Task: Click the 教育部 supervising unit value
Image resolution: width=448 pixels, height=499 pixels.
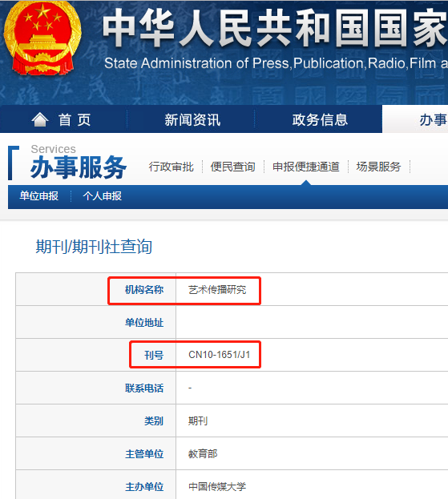Action: point(203,454)
